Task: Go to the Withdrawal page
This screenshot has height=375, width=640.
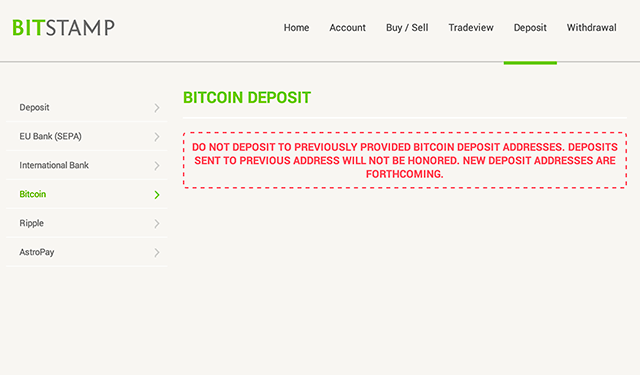Action: [591, 28]
